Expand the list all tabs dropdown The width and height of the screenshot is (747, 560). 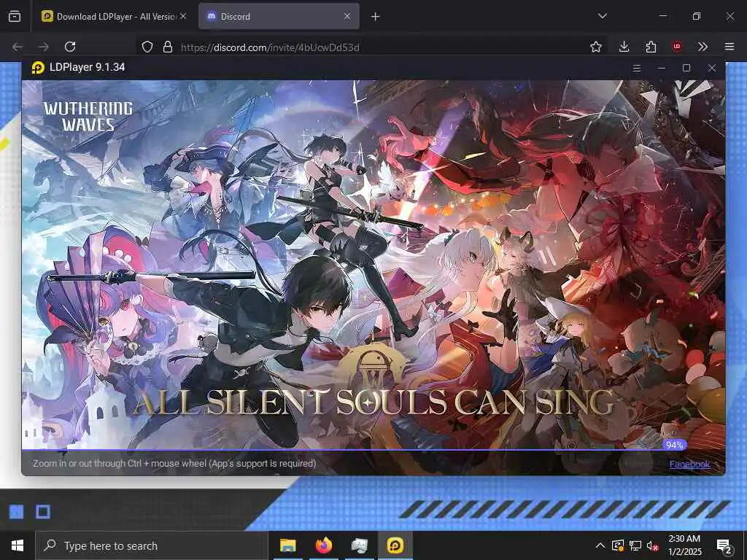coord(602,16)
